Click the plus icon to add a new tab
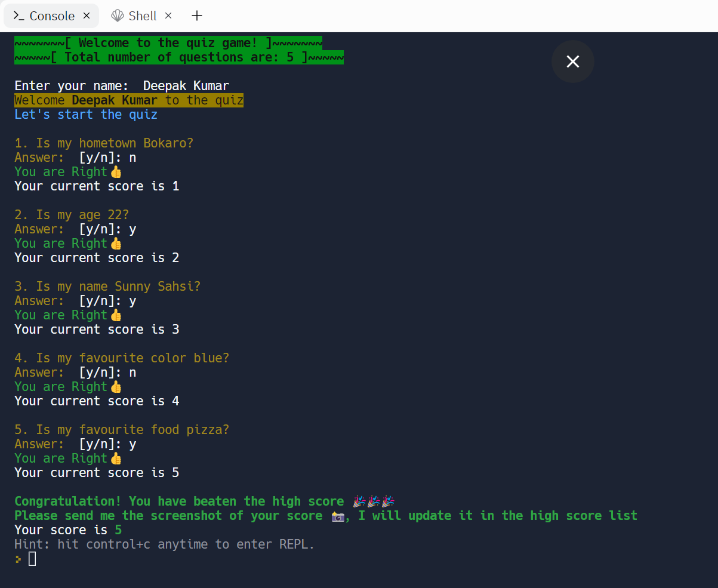The width and height of the screenshot is (718, 588). coord(197,16)
